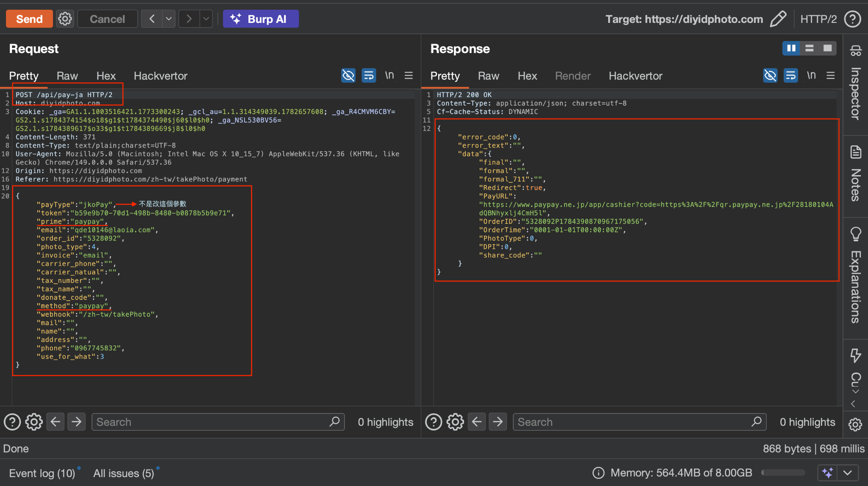Click the "payType":"jkoPay" body line

click(76, 204)
